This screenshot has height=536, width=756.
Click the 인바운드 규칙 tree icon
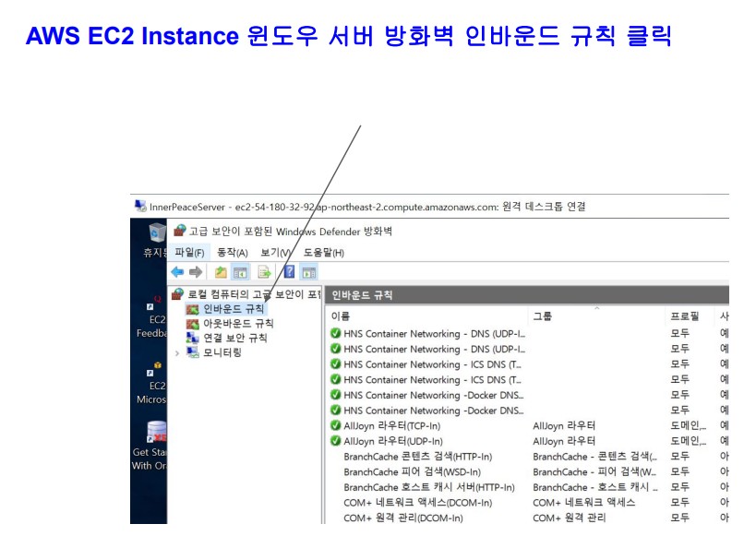tap(192, 309)
